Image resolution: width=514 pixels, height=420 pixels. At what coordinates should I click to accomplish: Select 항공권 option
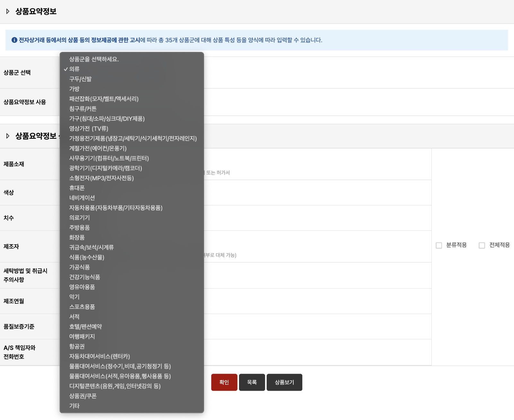pyautogui.click(x=132, y=346)
